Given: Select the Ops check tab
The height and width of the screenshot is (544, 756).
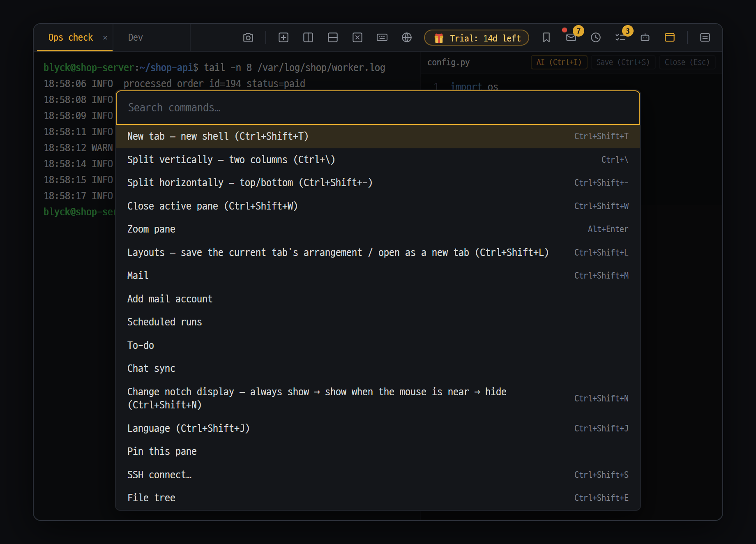Looking at the screenshot, I should pyautogui.click(x=71, y=37).
